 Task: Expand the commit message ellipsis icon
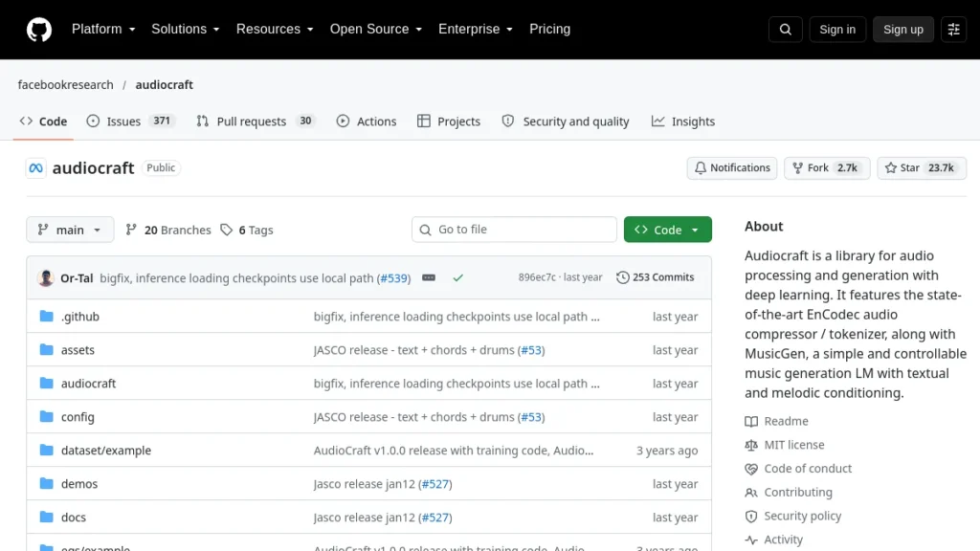click(x=429, y=277)
